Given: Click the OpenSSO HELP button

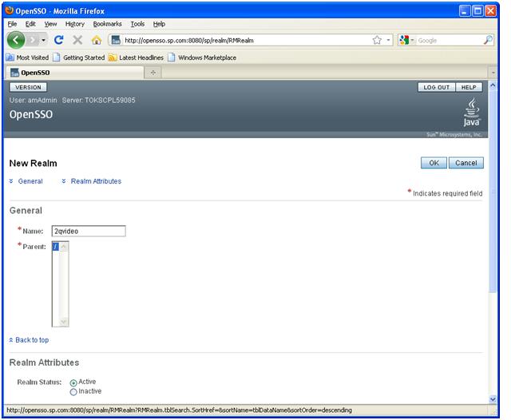Looking at the screenshot, I should [469, 87].
